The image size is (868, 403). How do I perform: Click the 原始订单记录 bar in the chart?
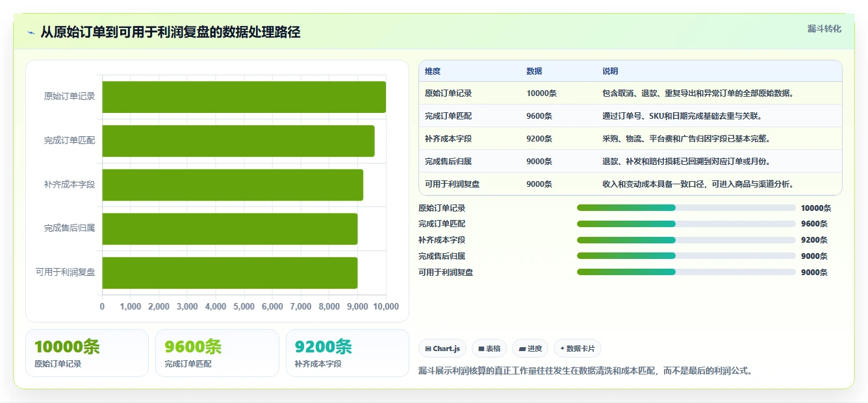(x=244, y=97)
